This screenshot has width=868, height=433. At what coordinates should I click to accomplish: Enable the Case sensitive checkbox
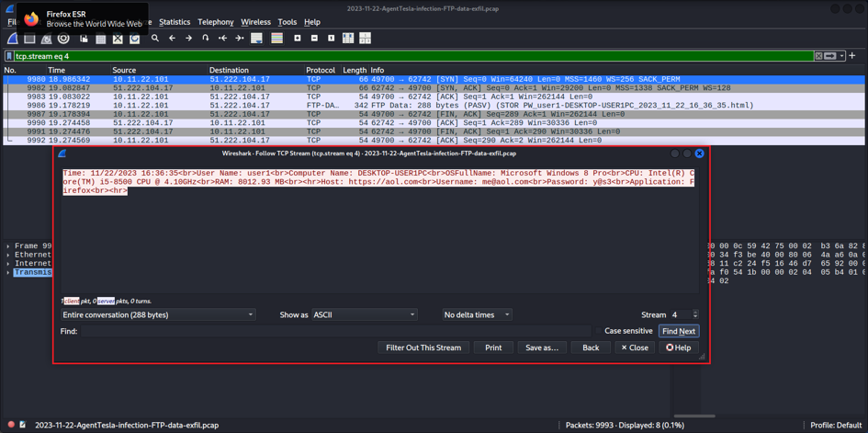(598, 331)
